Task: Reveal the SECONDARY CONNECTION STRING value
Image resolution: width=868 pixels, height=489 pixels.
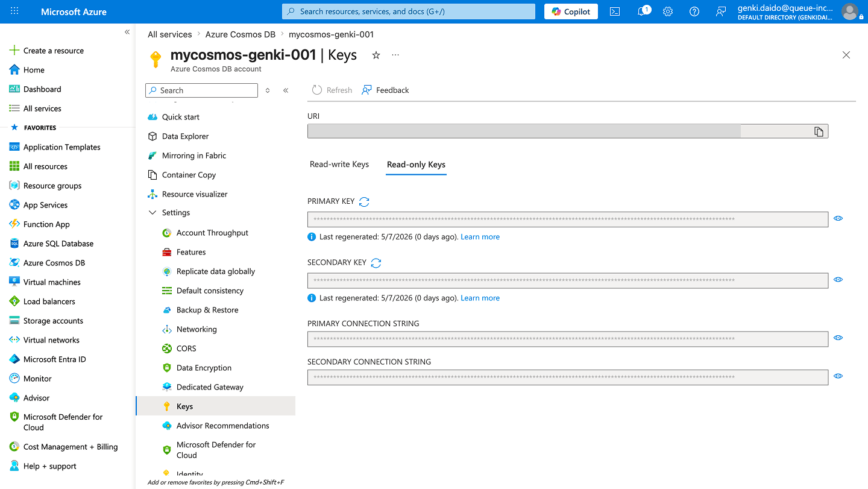Action: tap(838, 376)
